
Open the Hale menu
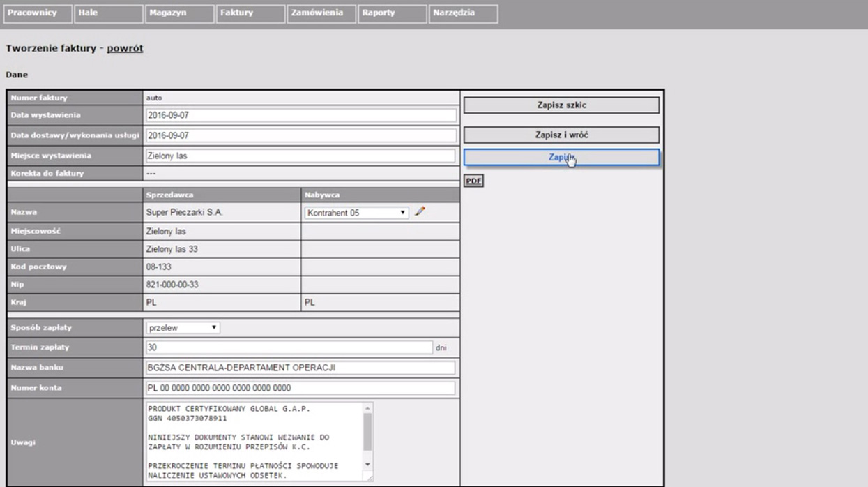coord(109,14)
